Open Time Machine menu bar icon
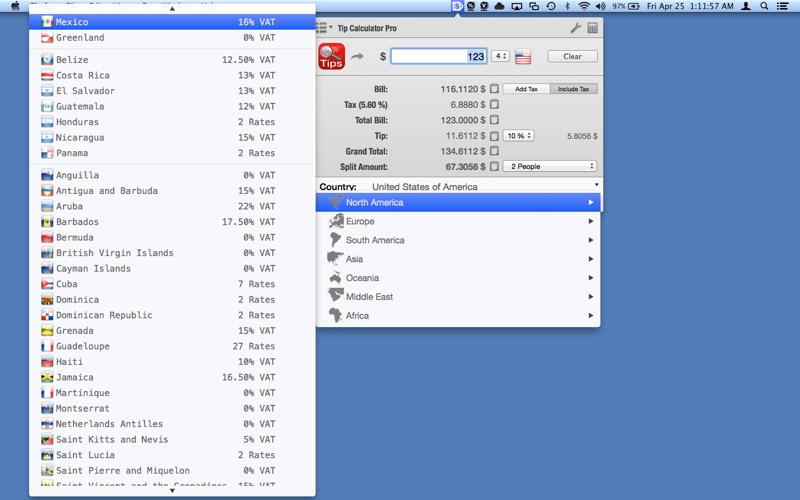The width and height of the screenshot is (800, 500). tap(551, 6)
